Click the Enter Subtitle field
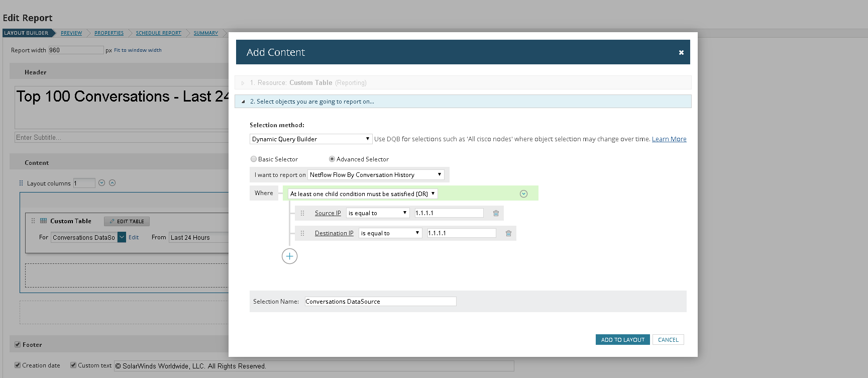This screenshot has width=868, height=378. pos(122,137)
